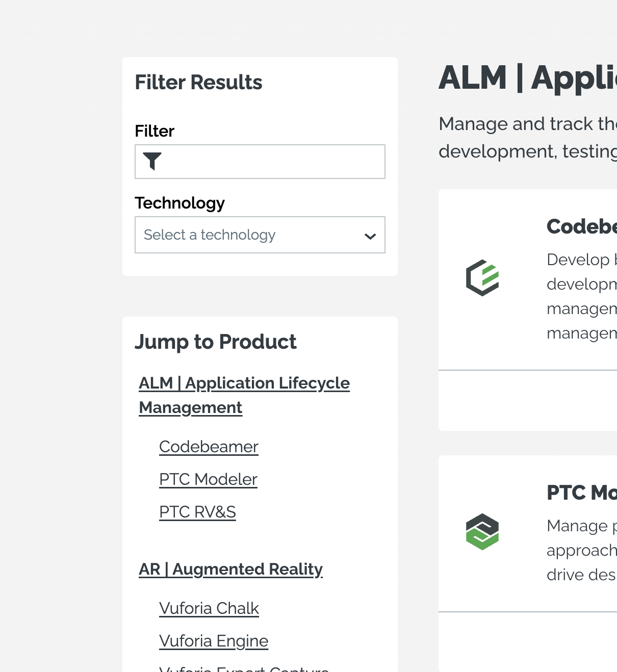Screen dimensions: 617x672
Task: Open the PTC Modeler sidebar link
Action: click(208, 479)
